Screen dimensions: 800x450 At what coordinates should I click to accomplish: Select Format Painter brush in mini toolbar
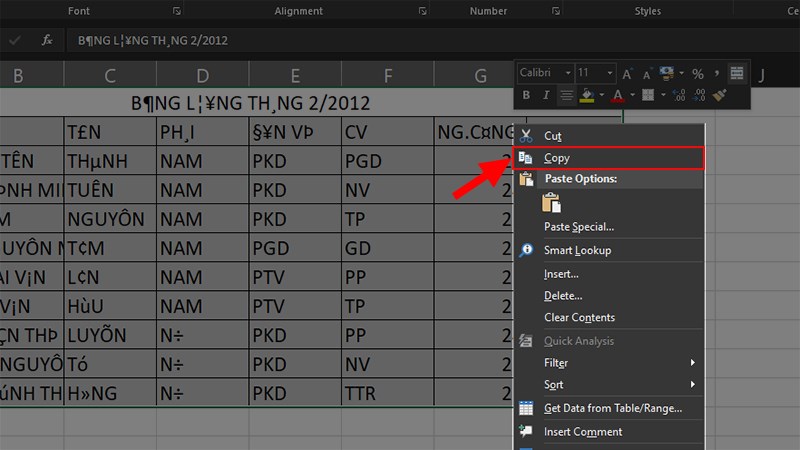pos(719,95)
